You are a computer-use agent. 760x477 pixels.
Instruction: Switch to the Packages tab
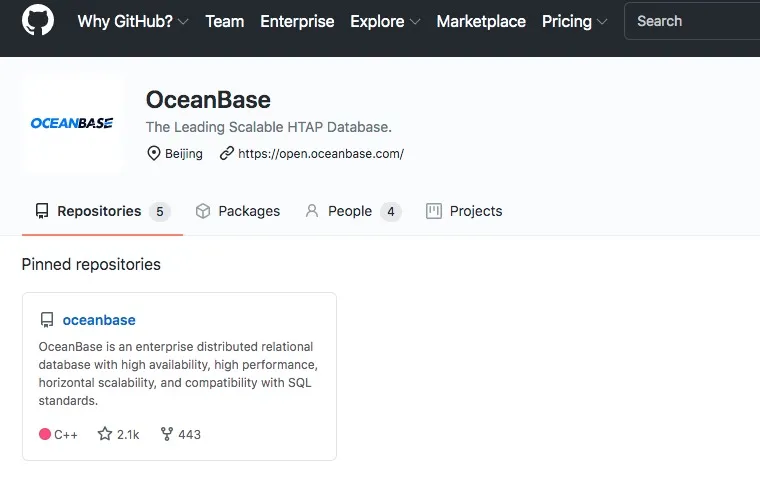click(x=238, y=211)
